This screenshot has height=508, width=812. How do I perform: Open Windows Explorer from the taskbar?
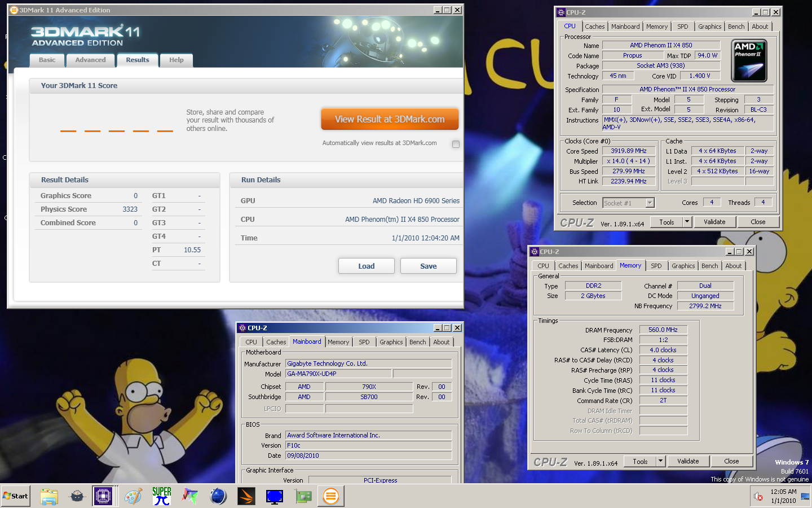49,496
